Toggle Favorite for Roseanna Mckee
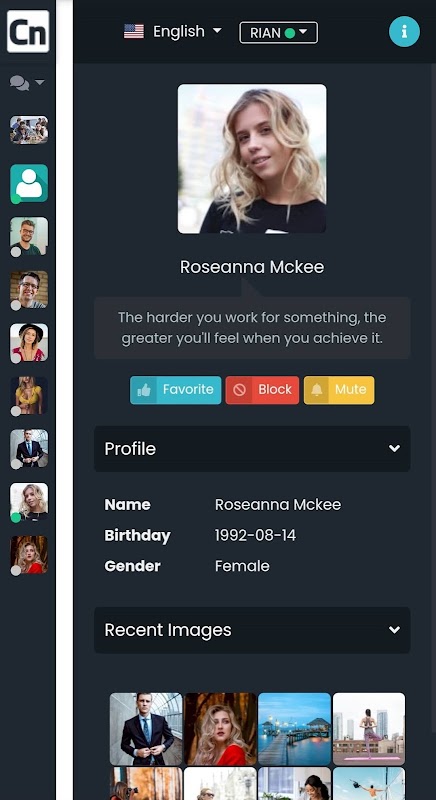The width and height of the screenshot is (436, 800). coord(175,390)
